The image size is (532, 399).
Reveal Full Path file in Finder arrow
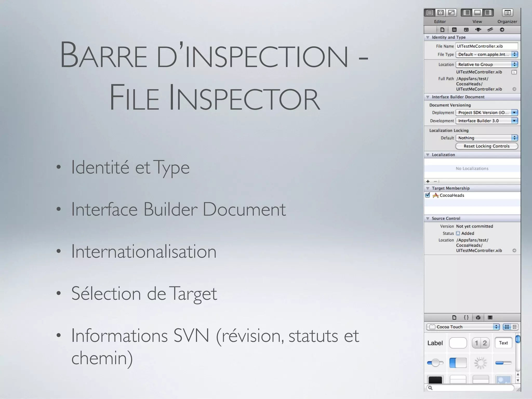click(x=514, y=89)
